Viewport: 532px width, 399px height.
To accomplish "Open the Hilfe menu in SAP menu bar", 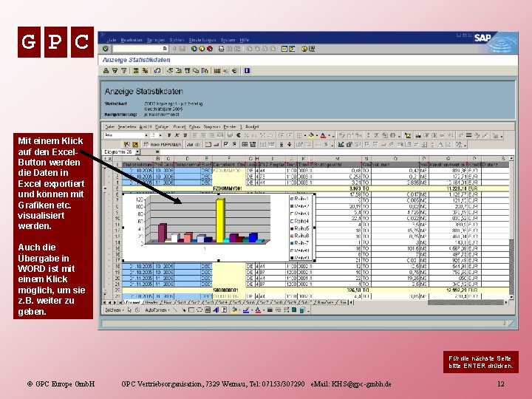I will (245, 40).
